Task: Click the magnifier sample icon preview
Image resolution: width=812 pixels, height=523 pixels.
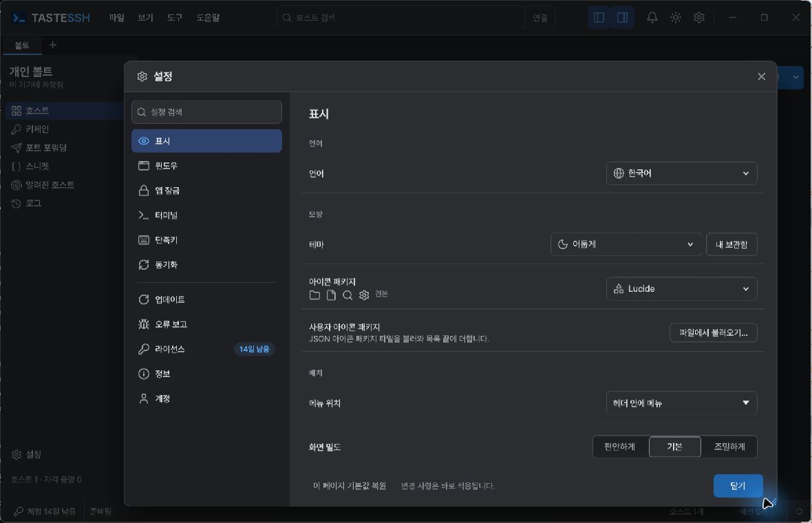Action: 348,295
